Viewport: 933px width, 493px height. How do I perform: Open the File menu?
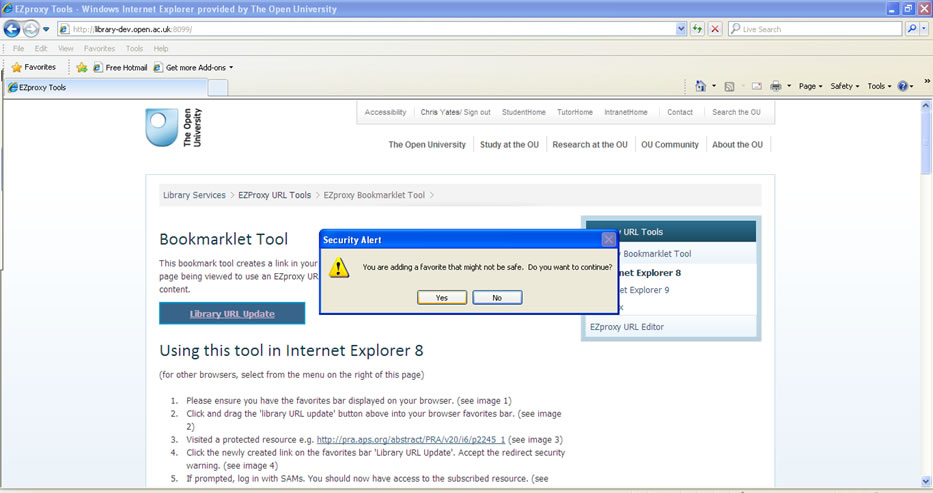(x=18, y=48)
